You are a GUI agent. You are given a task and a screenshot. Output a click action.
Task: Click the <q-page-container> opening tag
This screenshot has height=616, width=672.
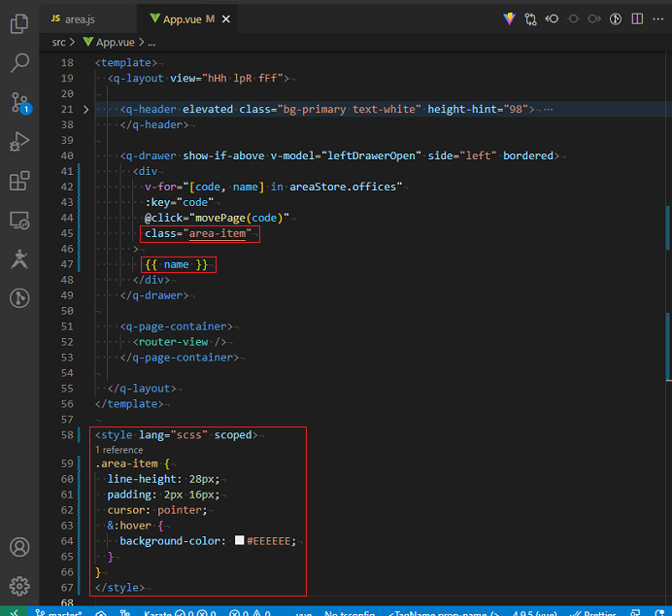pyautogui.click(x=176, y=326)
